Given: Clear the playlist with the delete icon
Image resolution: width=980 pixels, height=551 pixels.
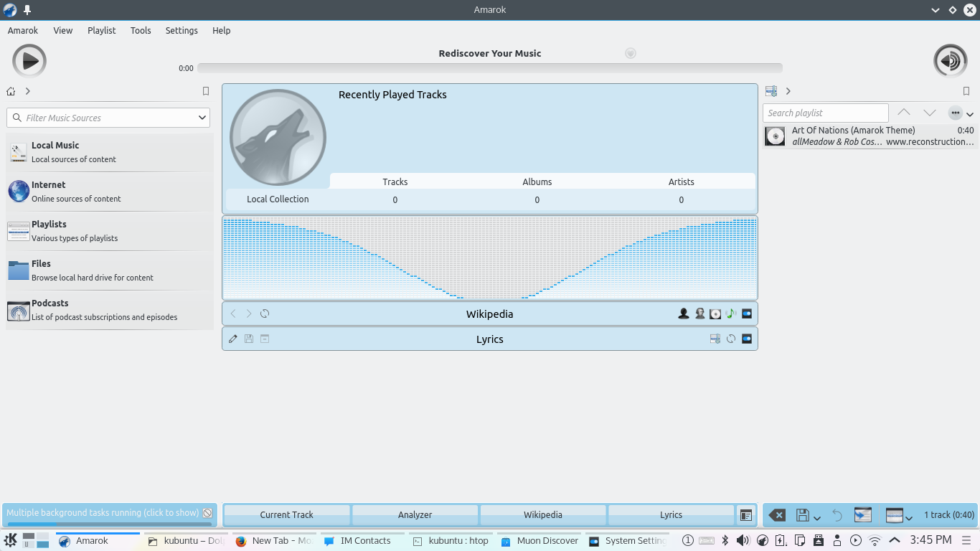Looking at the screenshot, I should [x=777, y=515].
